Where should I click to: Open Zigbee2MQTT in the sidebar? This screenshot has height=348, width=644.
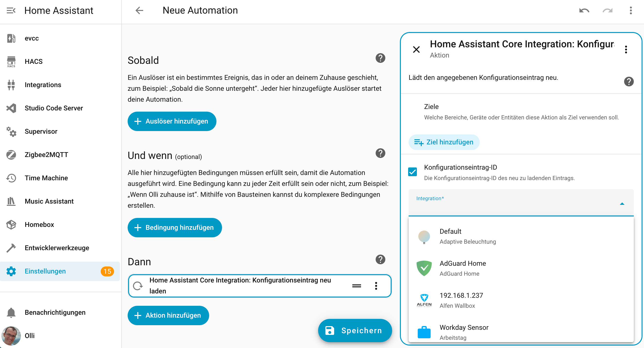pos(46,155)
